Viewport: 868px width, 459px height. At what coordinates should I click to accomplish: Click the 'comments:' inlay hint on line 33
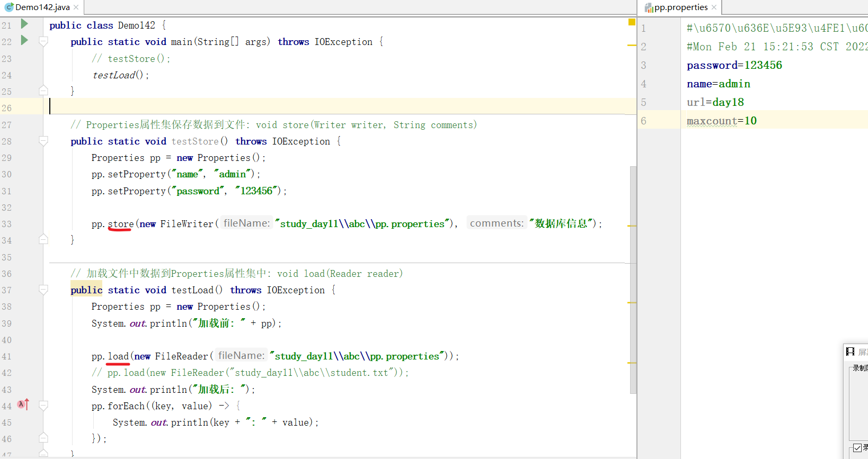pyautogui.click(x=497, y=223)
